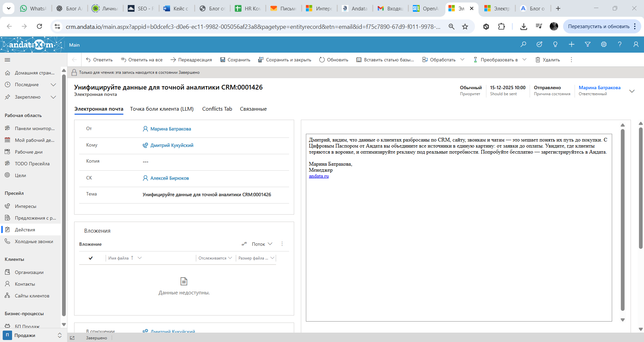Image resolution: width=644 pixels, height=342 pixels.
Task: Toggle the hamburger site map menu
Action: (x=7, y=60)
